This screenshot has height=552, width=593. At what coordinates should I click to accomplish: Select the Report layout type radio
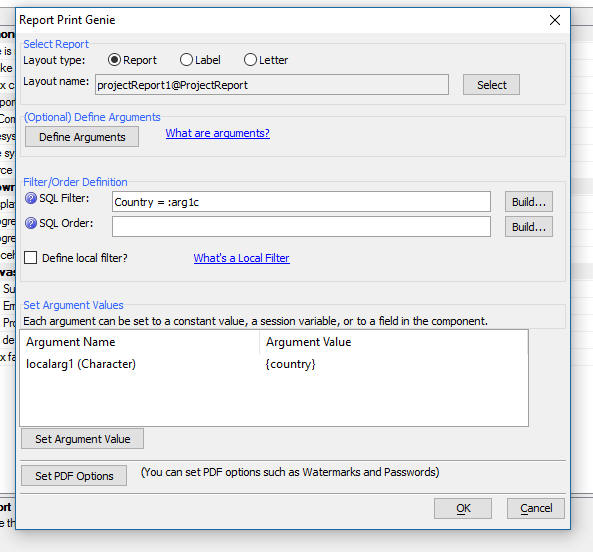[x=114, y=60]
